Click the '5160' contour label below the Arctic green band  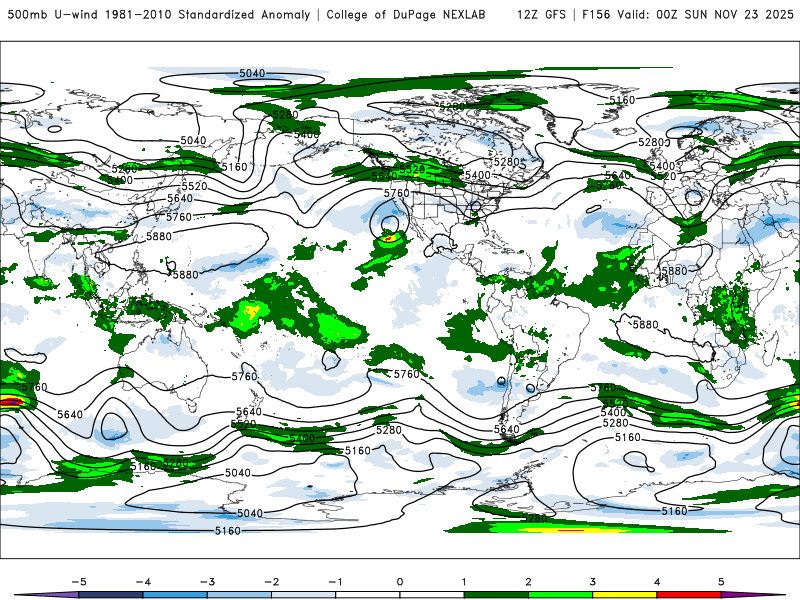(622, 100)
